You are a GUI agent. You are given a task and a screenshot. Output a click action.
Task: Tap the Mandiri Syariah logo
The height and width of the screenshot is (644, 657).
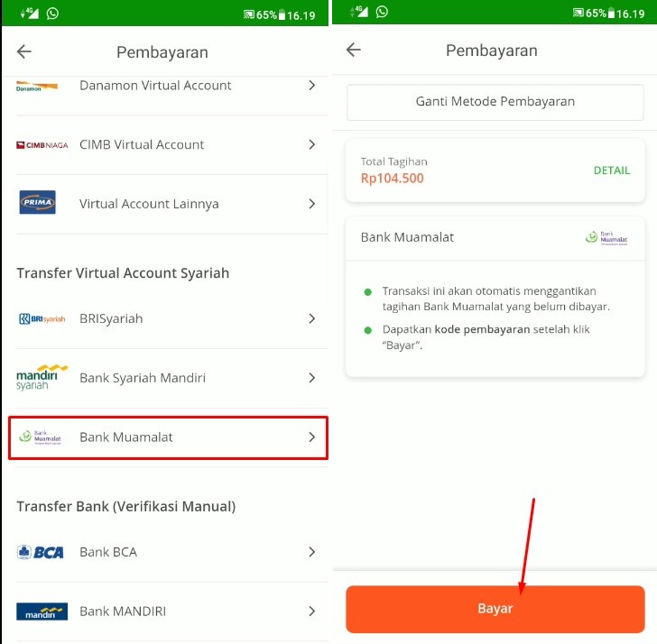click(42, 377)
